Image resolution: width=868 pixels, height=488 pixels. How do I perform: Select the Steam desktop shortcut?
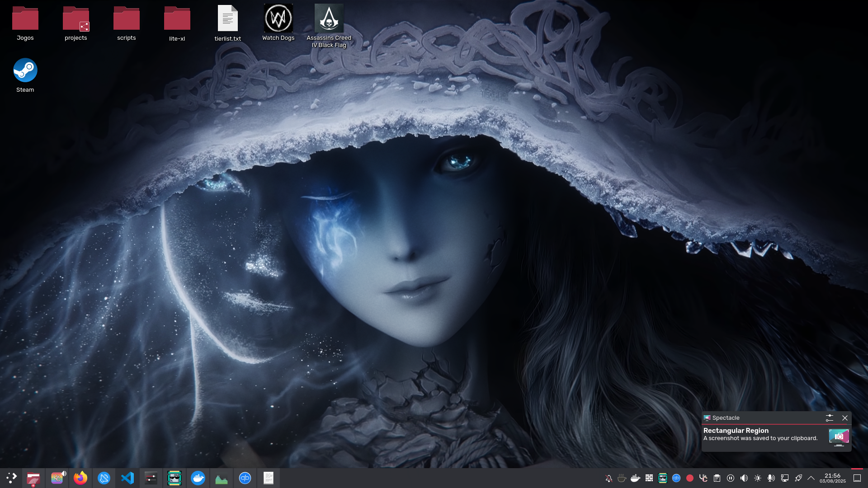click(25, 75)
